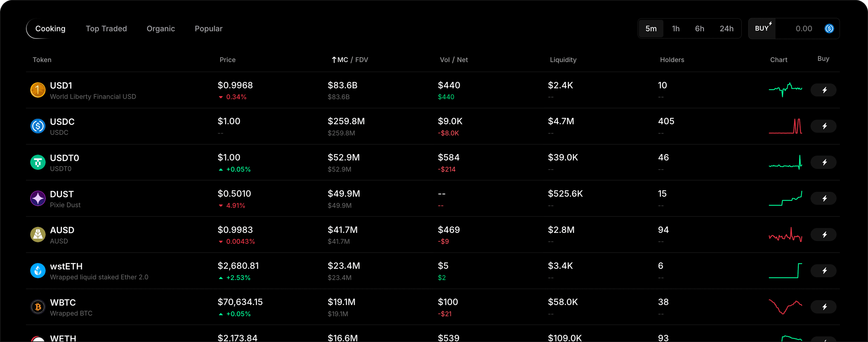Click the AUSD token logo

38,235
